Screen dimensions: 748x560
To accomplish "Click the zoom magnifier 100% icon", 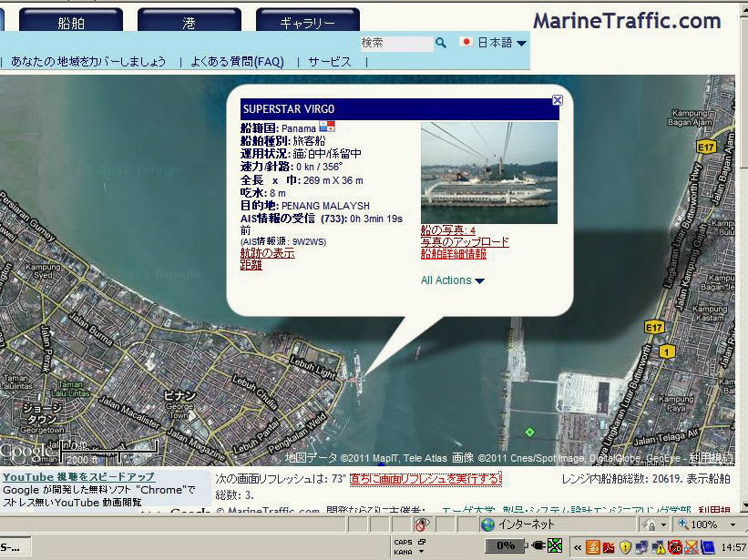I will [683, 524].
